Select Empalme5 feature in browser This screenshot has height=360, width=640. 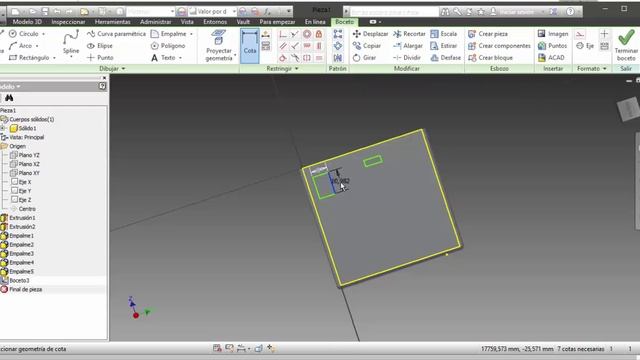18,271
